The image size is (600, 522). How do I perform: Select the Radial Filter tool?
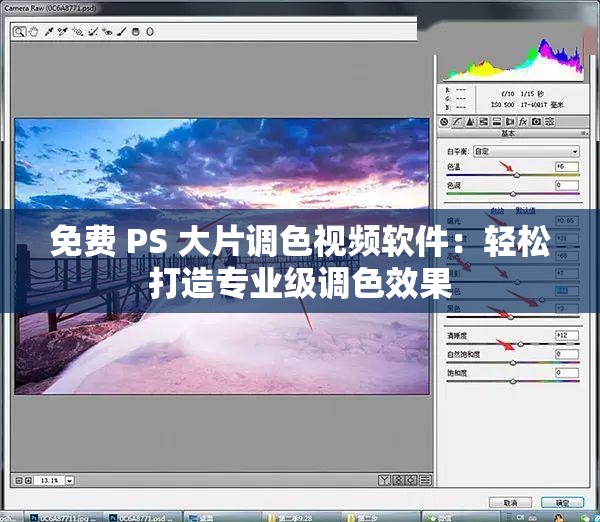[150, 31]
